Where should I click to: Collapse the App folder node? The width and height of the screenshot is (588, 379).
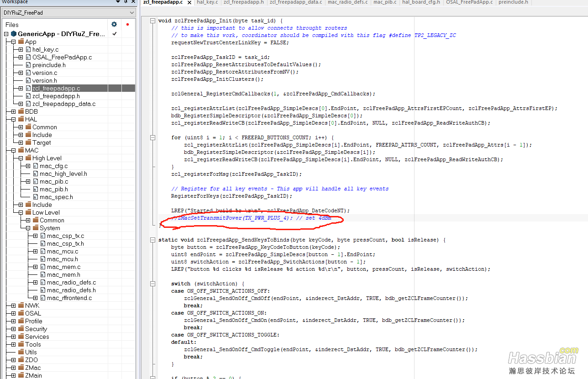point(13,42)
